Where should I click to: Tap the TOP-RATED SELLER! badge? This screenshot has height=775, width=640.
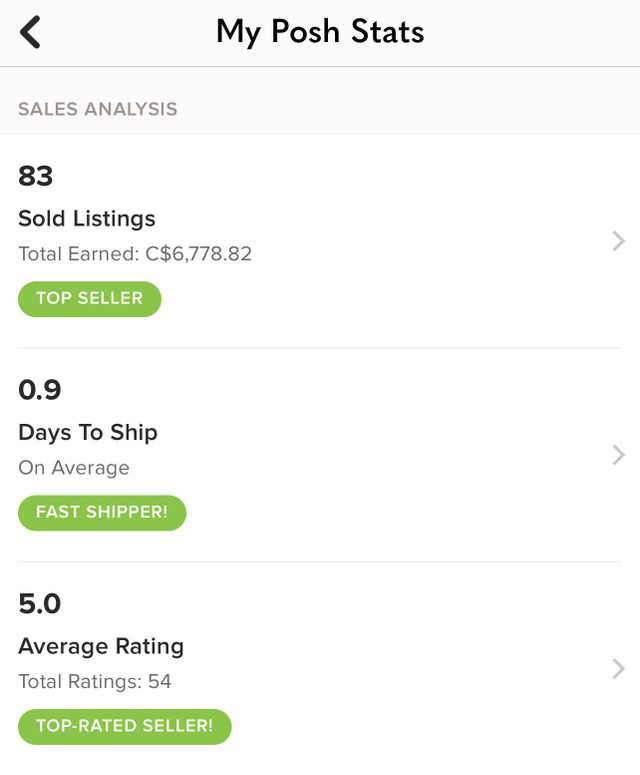tap(124, 727)
